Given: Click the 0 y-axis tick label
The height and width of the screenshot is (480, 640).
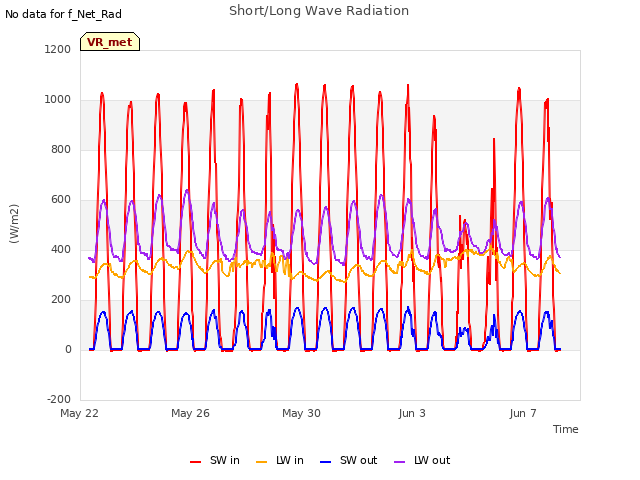Looking at the screenshot, I should click(68, 349).
